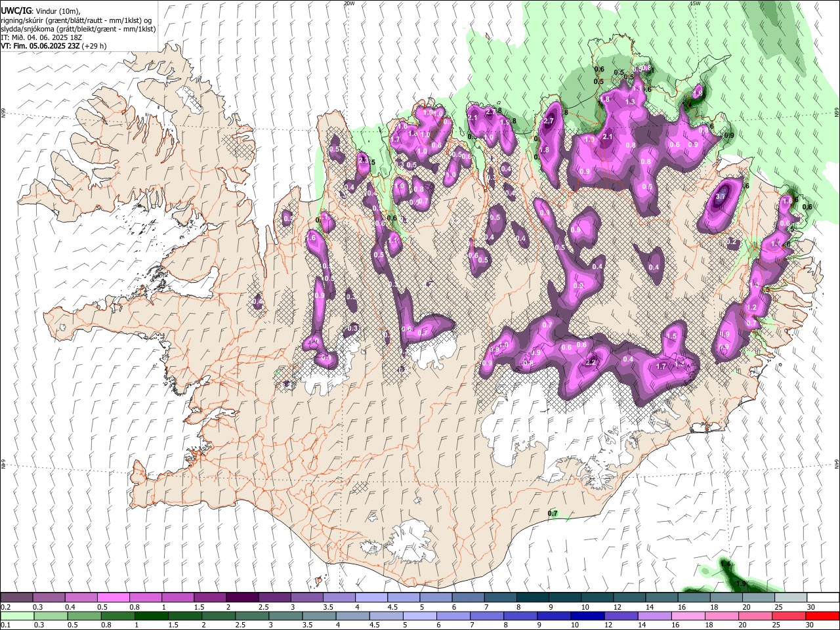The height and width of the screenshot is (630, 840).
Task: Click the lower-scale swatch between 25 and 30
Action: pyautogui.click(x=787, y=616)
